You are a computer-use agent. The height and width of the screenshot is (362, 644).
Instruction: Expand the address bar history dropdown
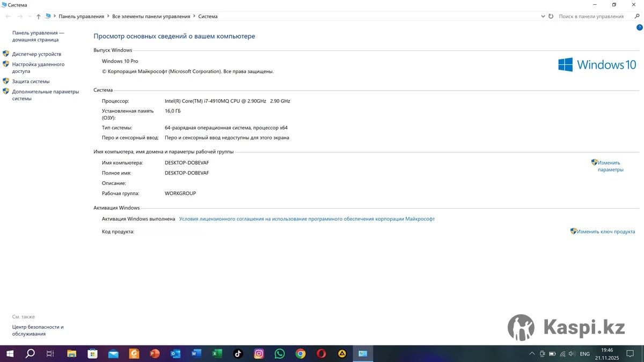[543, 17]
